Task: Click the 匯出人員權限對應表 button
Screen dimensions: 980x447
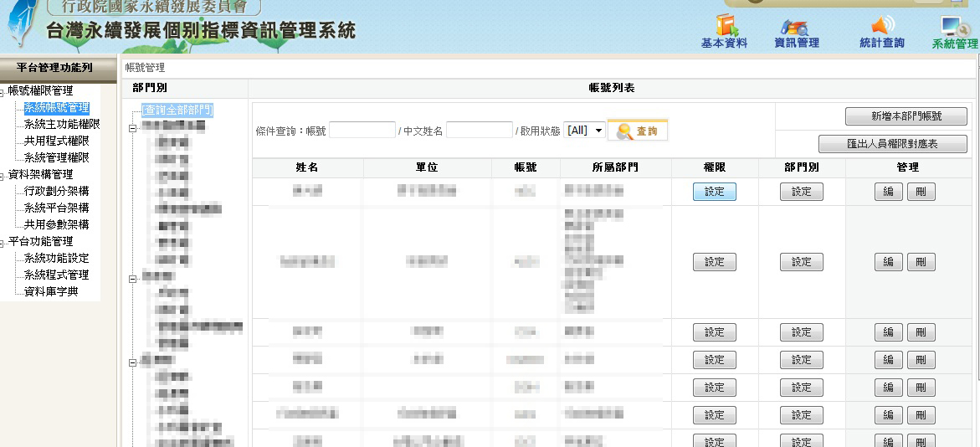Action: (x=892, y=144)
